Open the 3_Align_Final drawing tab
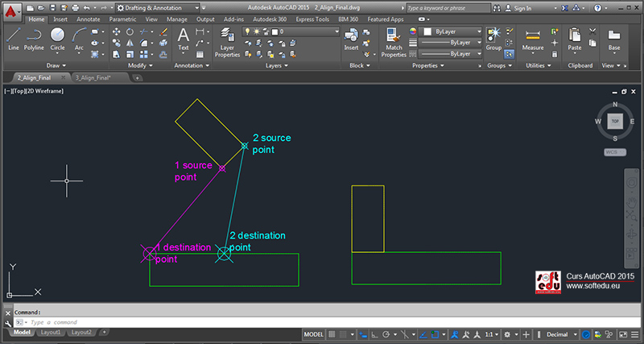Screen dimensions: 644x344 pos(92,78)
